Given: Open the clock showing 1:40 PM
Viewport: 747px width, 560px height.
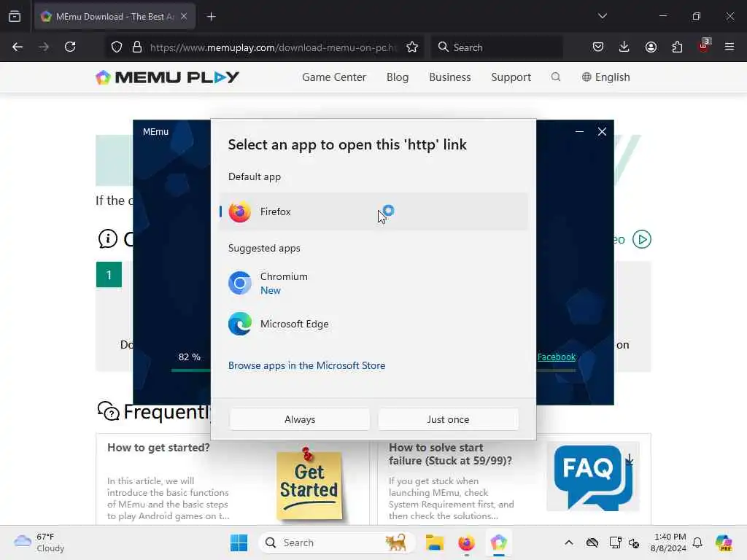Looking at the screenshot, I should [x=670, y=542].
